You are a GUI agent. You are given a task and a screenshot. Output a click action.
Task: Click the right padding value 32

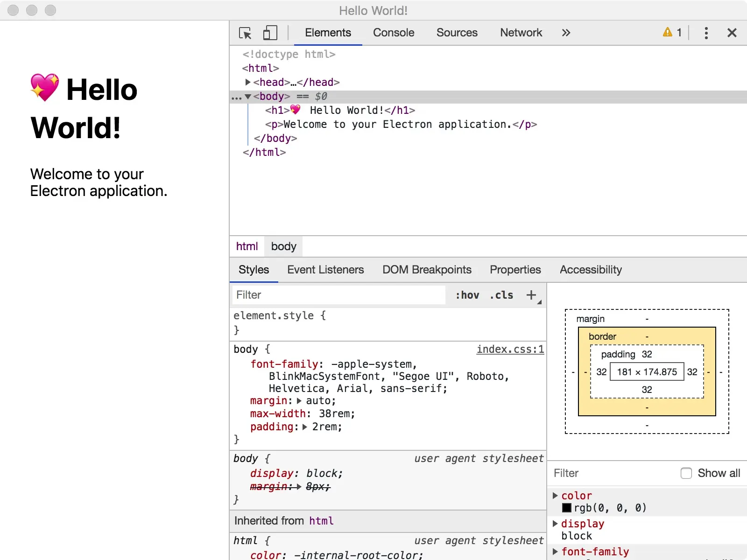[x=692, y=371]
